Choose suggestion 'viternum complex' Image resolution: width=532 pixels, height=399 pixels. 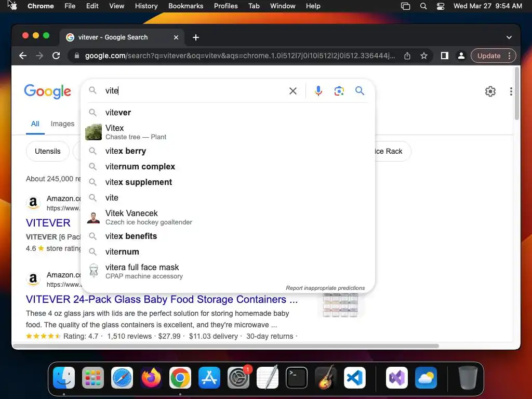tap(228, 167)
